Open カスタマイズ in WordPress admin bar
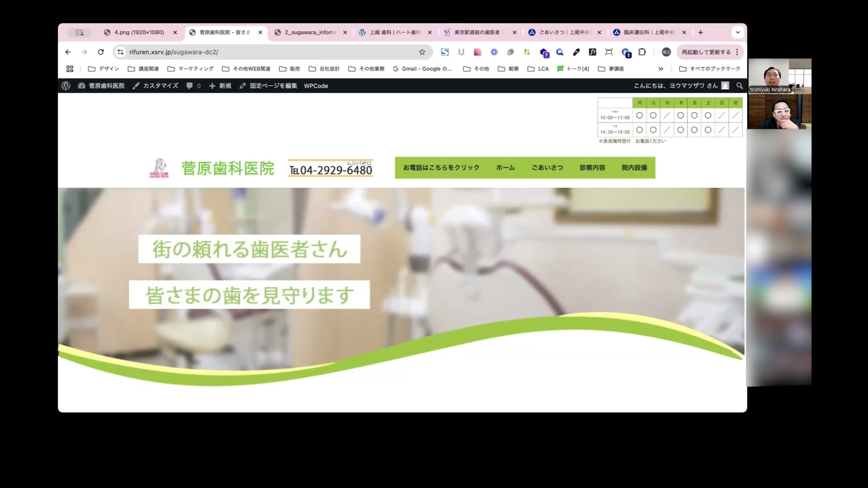This screenshot has height=488, width=868. click(155, 85)
